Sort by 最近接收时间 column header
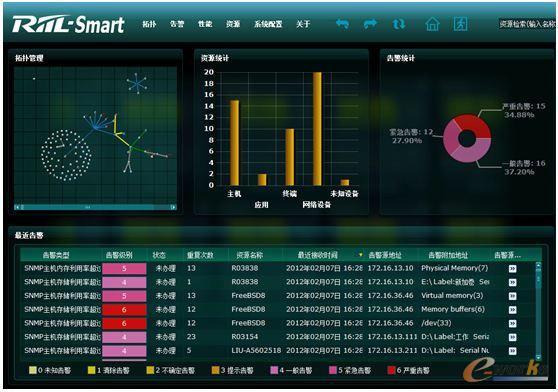This screenshot has width=558, height=392. coord(317,255)
